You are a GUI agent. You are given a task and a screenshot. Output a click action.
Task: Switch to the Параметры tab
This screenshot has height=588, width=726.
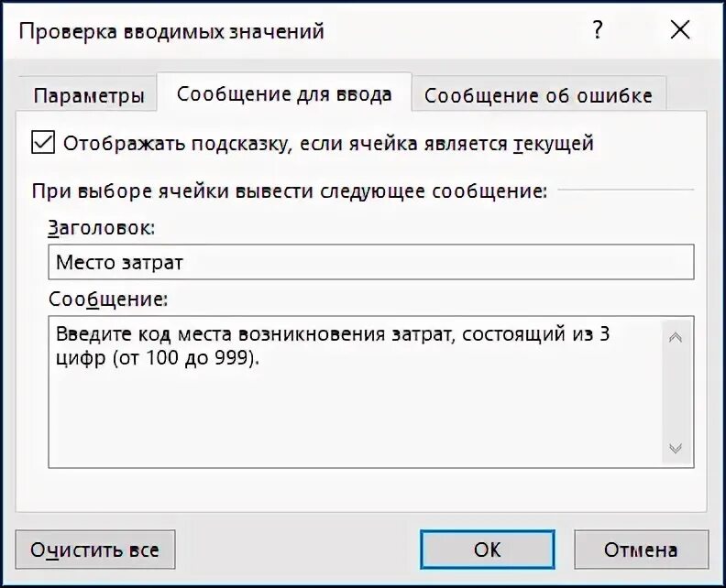tap(88, 95)
